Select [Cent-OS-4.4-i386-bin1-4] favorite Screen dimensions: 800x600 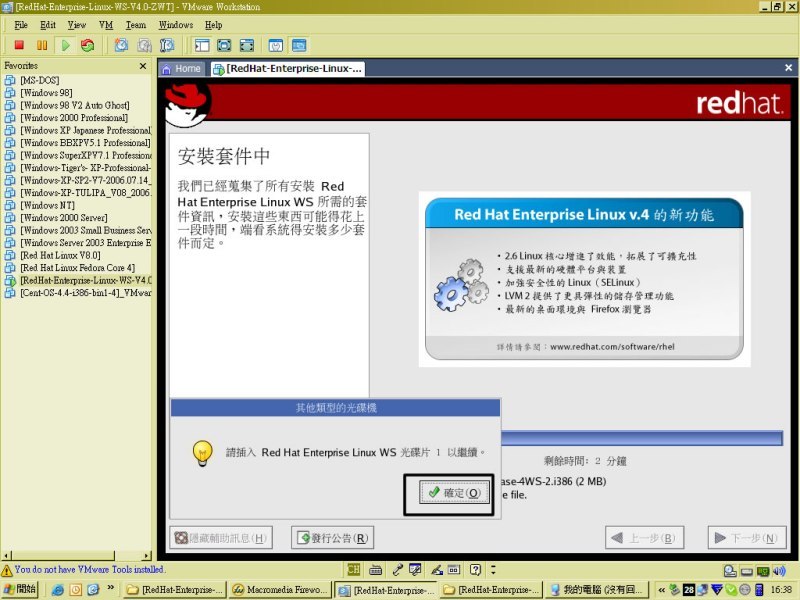pyautogui.click(x=86, y=293)
